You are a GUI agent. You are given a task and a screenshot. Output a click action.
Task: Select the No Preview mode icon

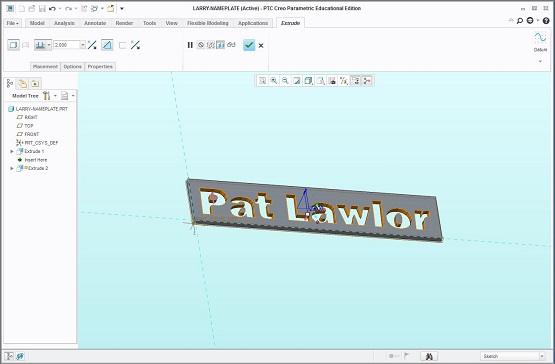(201, 45)
